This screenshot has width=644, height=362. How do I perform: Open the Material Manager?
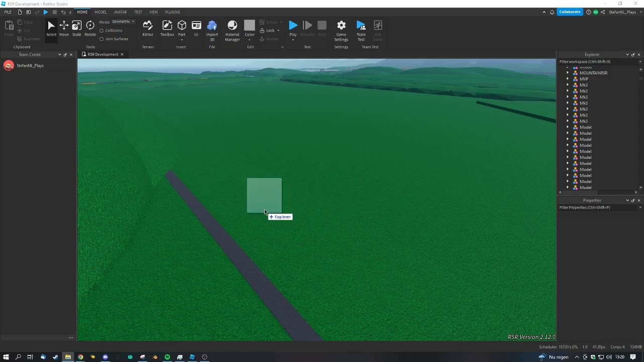click(x=232, y=31)
